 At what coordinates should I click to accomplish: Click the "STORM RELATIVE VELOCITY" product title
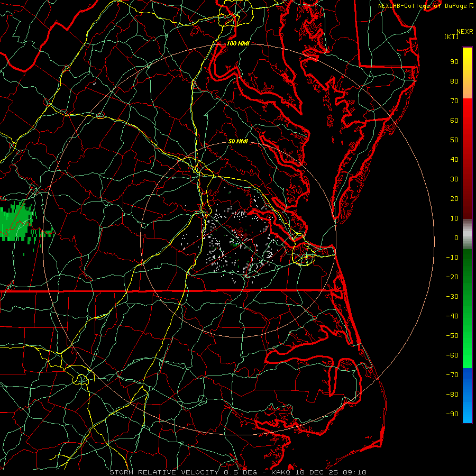tap(164, 472)
